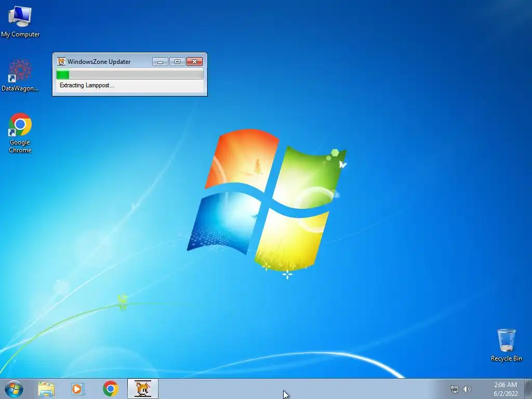Open the volume speaker tray icon
The width and height of the screenshot is (532, 399).
(x=467, y=389)
